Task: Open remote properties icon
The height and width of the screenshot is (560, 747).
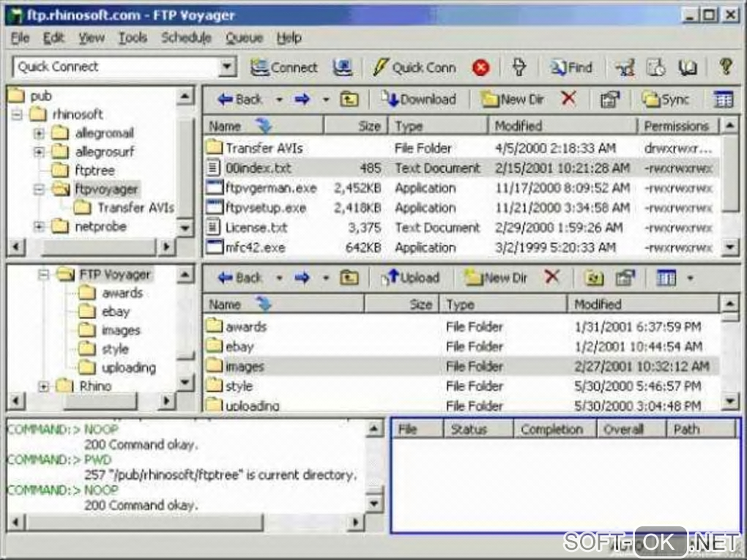Action: [x=610, y=100]
